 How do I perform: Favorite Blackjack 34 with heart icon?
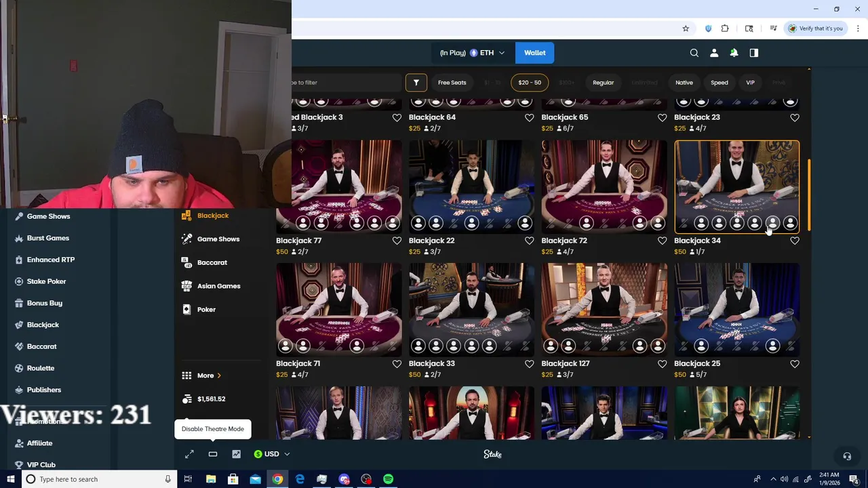[x=795, y=241]
